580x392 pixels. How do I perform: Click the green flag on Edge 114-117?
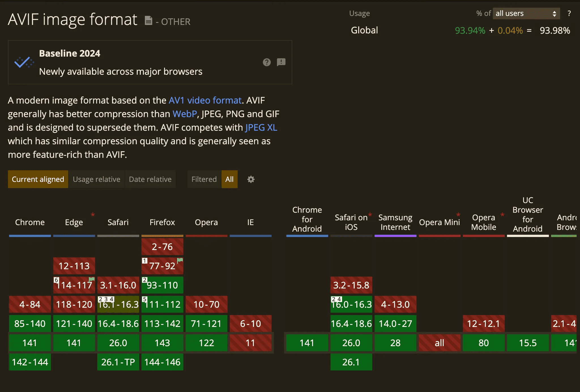pyautogui.click(x=91, y=280)
